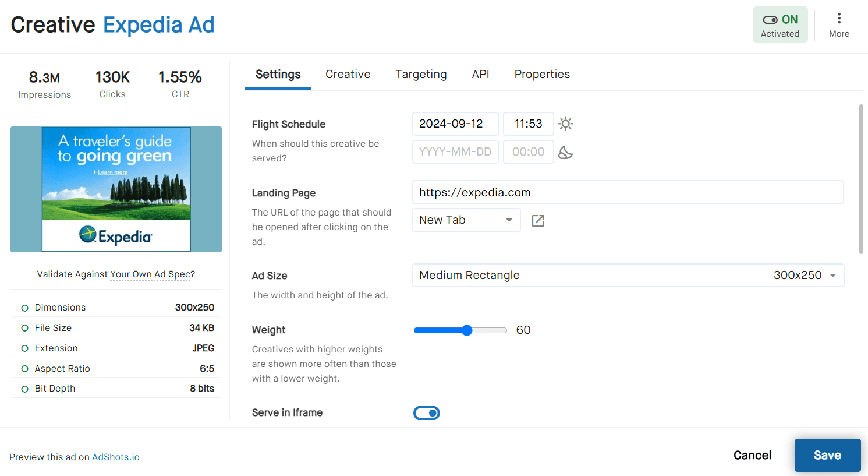Image resolution: width=868 pixels, height=476 pixels.
Task: Click the JPEG extension value
Action: click(x=204, y=348)
